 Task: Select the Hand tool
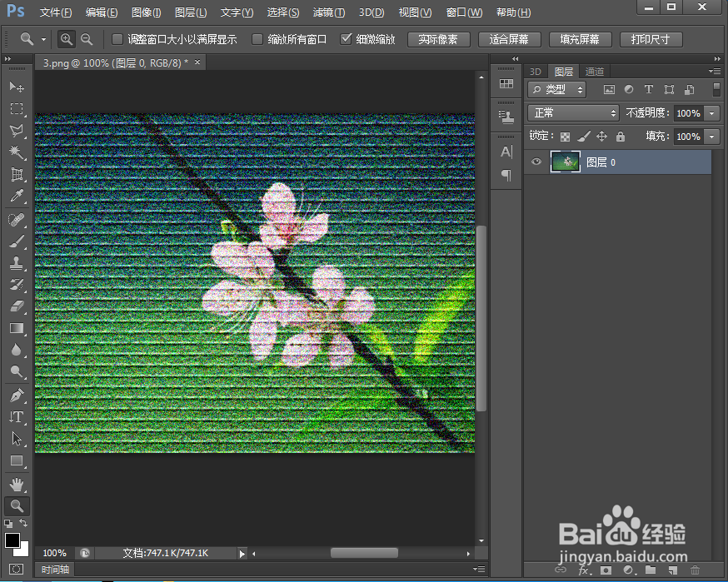click(17, 485)
